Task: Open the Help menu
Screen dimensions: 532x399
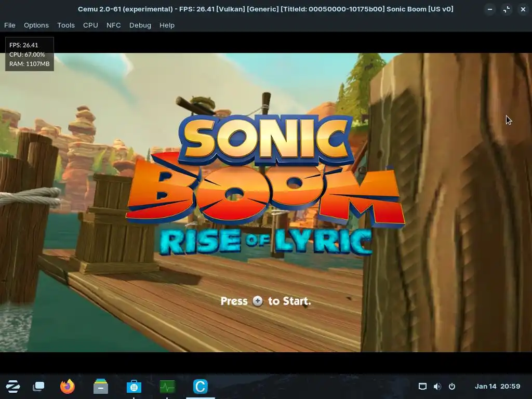Action: point(167,25)
